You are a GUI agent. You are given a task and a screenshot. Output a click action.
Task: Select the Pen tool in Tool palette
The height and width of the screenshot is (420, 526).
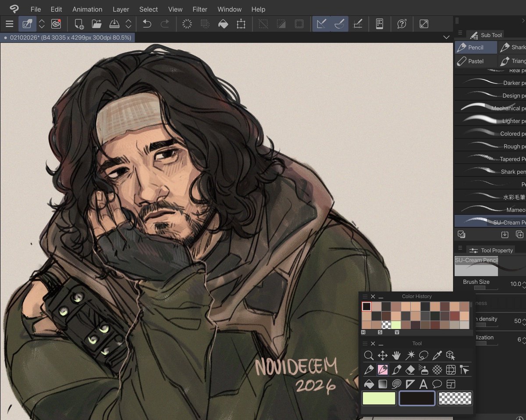(x=369, y=370)
